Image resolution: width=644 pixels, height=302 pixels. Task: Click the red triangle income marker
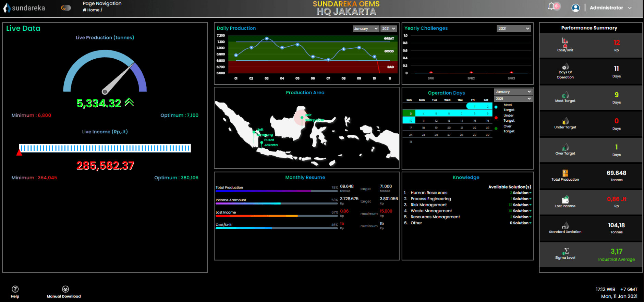coord(19,152)
